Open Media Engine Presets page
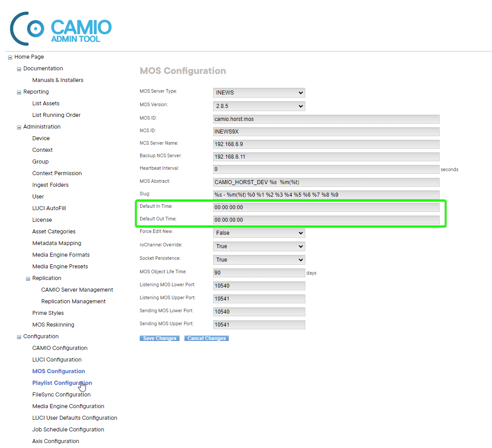The width and height of the screenshot is (492, 448). tap(60, 266)
